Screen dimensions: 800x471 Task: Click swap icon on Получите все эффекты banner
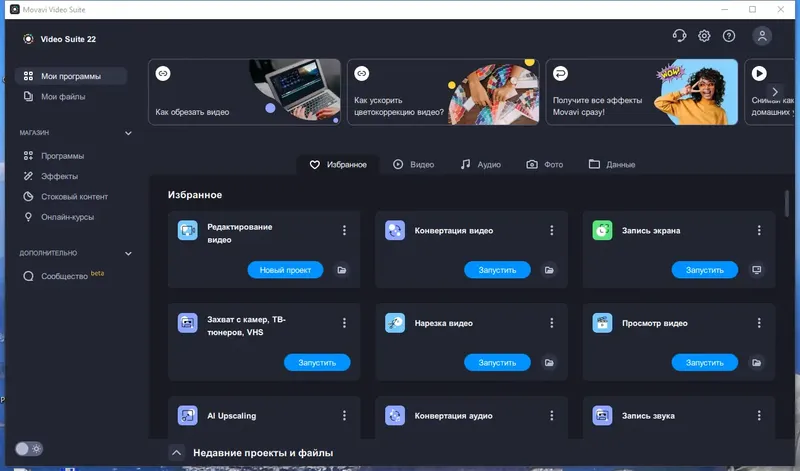coord(560,73)
